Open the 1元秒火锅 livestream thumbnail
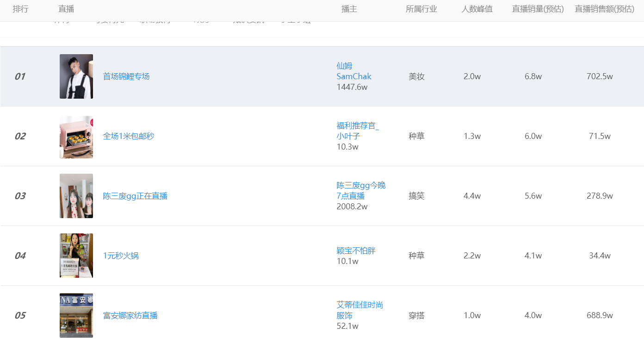Viewport: 644px width, 339px height. (76, 256)
